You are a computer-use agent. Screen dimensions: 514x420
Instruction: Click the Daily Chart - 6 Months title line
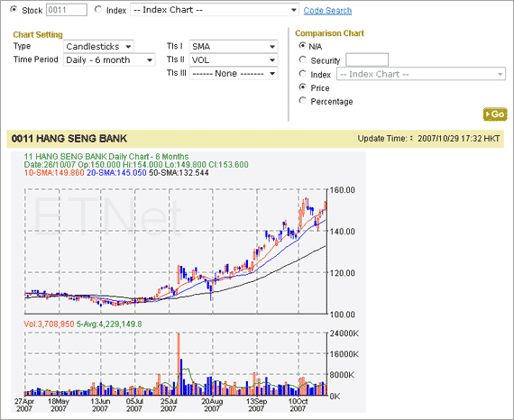pos(106,157)
